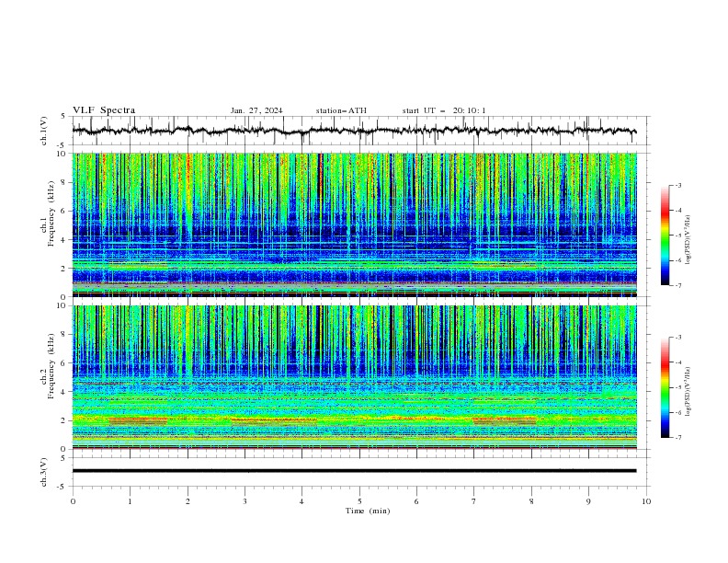This screenshot has height=563, width=728.
Task: Click the "station=ATH" header label
Action: (341, 110)
